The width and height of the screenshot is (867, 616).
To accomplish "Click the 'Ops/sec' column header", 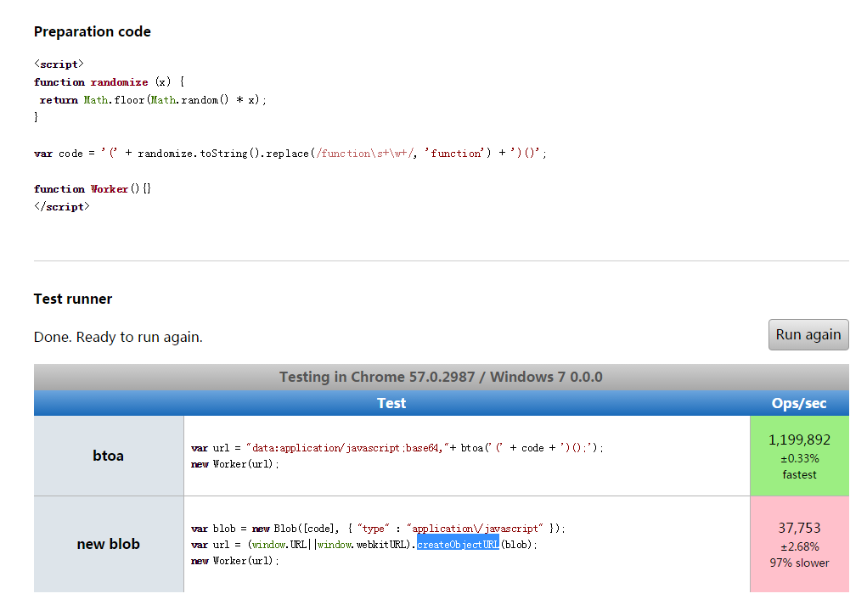I will (800, 403).
